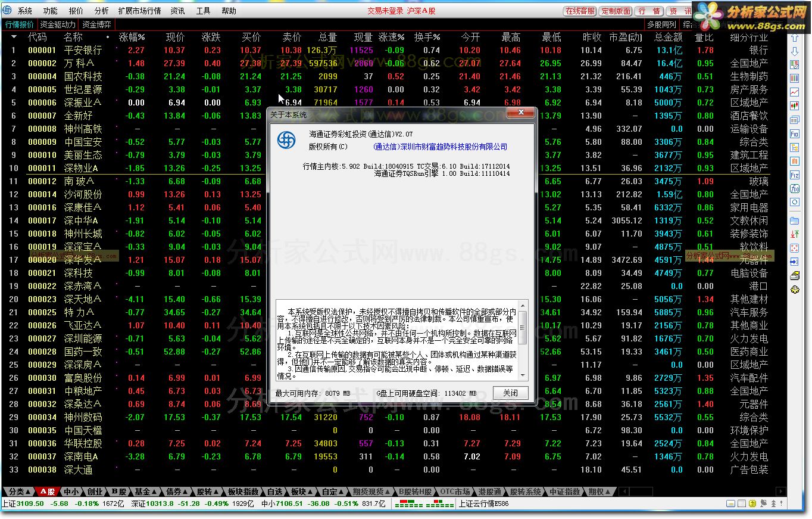Click the printer icon in right sidebar
The width and height of the screenshot is (812, 519).
click(x=794, y=276)
